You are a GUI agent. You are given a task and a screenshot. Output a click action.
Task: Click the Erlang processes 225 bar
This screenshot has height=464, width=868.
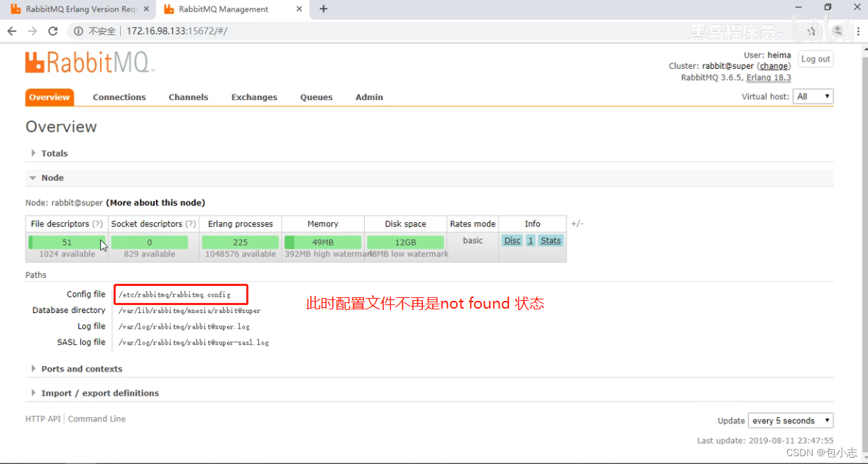pyautogui.click(x=241, y=243)
